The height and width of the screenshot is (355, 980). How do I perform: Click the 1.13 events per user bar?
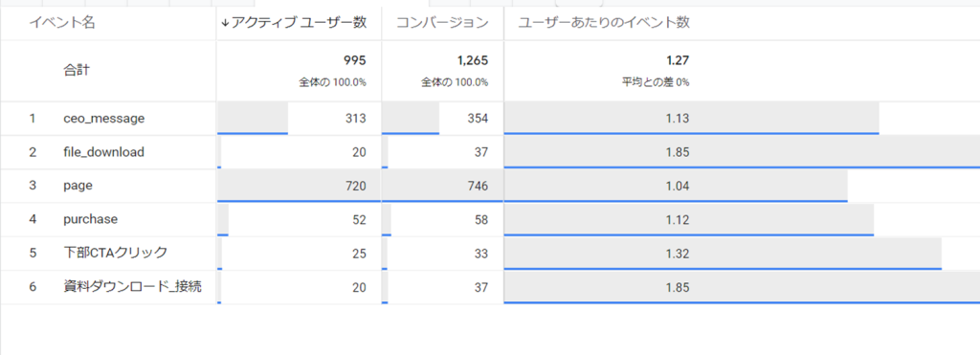point(691,118)
